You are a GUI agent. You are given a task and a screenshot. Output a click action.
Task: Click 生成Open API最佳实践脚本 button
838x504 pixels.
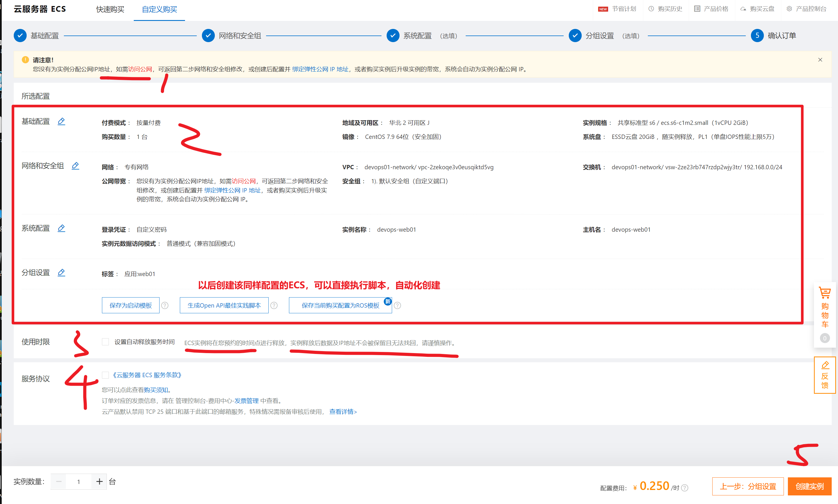click(224, 305)
